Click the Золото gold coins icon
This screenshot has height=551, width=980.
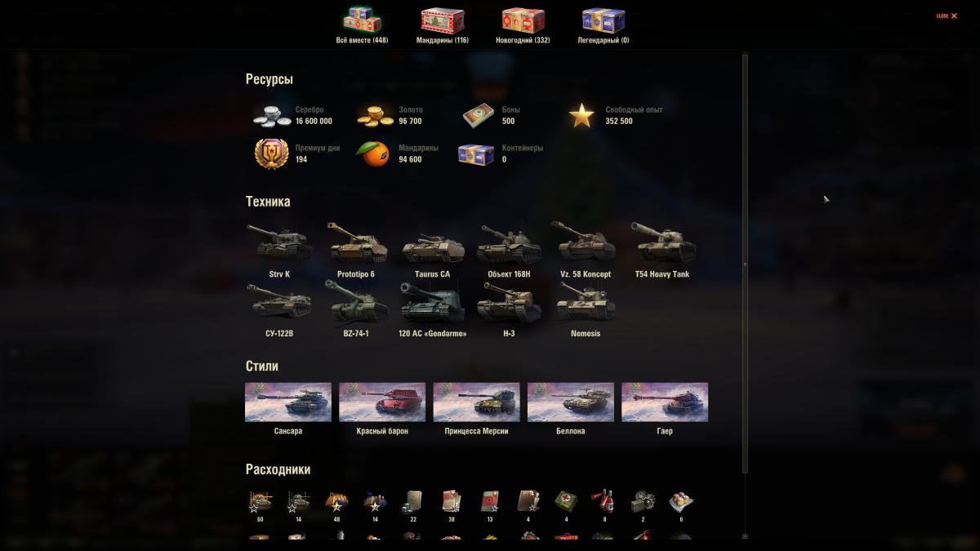375,116
